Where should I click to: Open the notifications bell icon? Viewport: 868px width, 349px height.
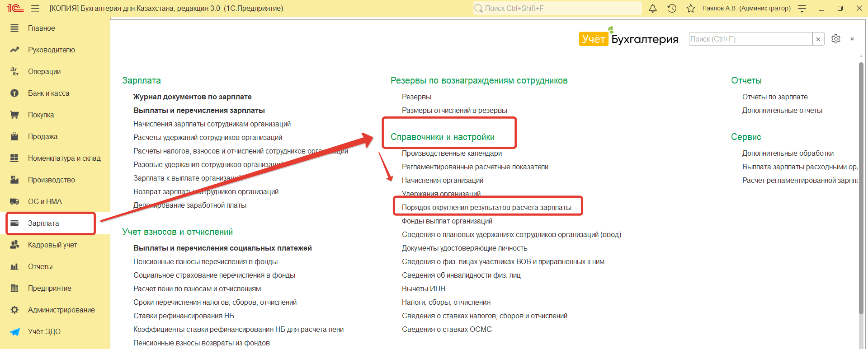[653, 8]
